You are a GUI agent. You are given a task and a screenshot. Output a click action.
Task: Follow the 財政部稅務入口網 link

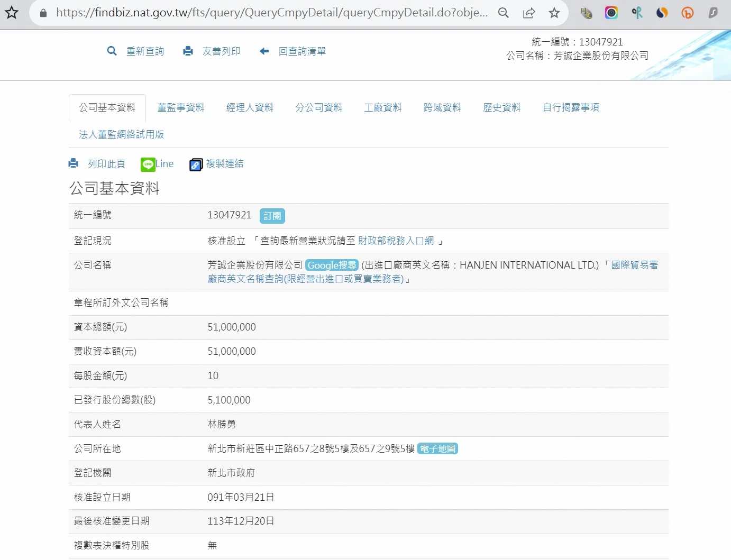[396, 241]
